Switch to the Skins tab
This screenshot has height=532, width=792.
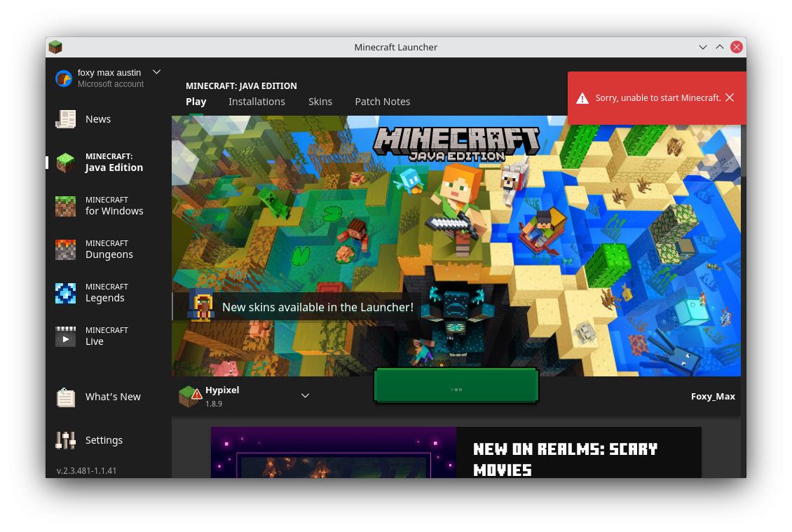[x=320, y=102]
